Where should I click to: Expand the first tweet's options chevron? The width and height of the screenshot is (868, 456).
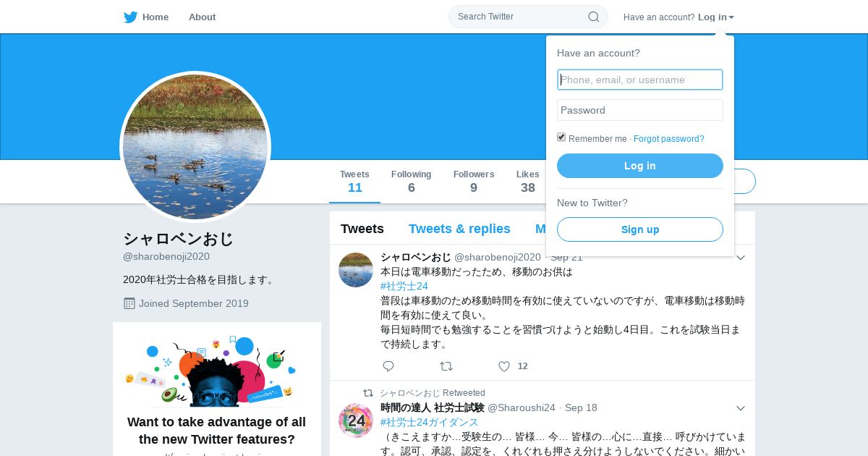click(741, 258)
